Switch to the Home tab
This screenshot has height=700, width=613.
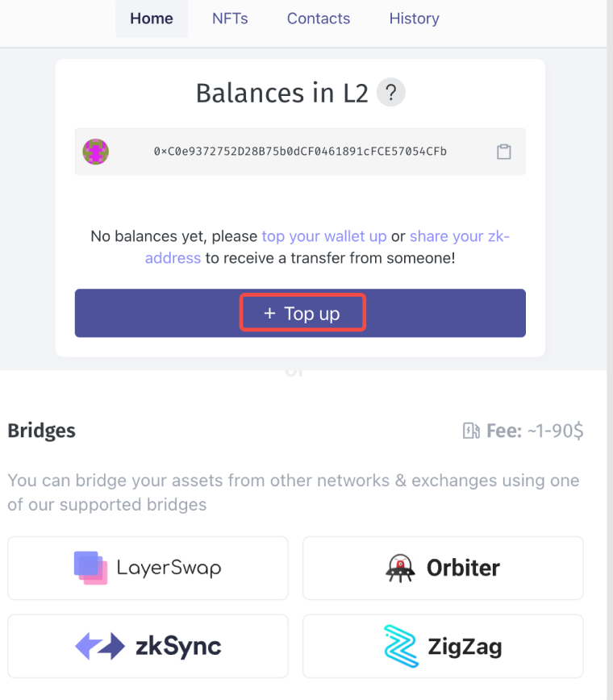pyautogui.click(x=152, y=19)
